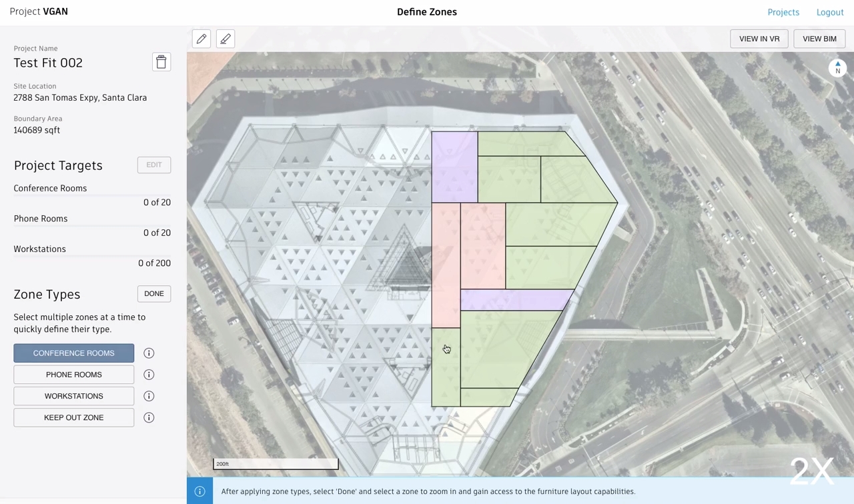Select Conference Rooms zone type
This screenshot has width=854, height=504.
pyautogui.click(x=73, y=353)
